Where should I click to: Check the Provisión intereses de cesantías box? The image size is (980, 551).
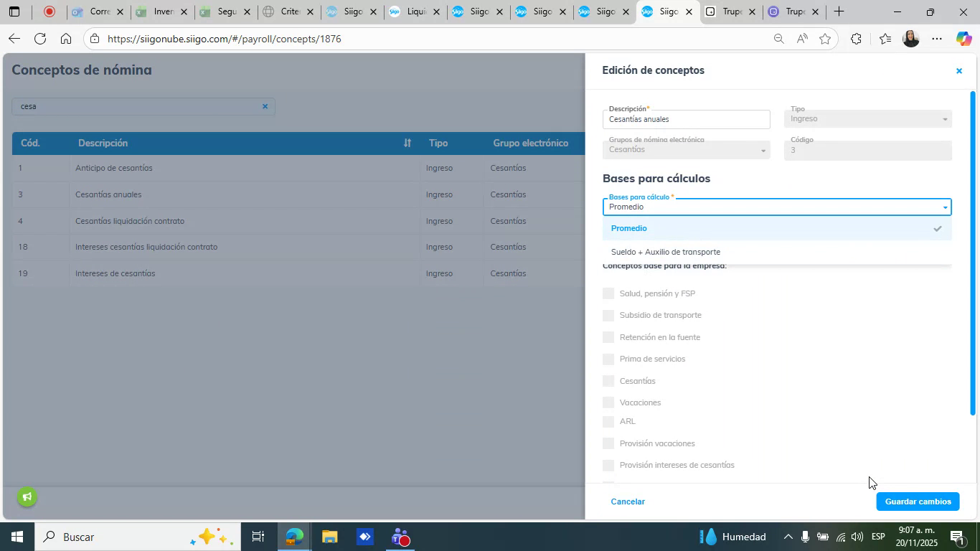click(x=608, y=466)
